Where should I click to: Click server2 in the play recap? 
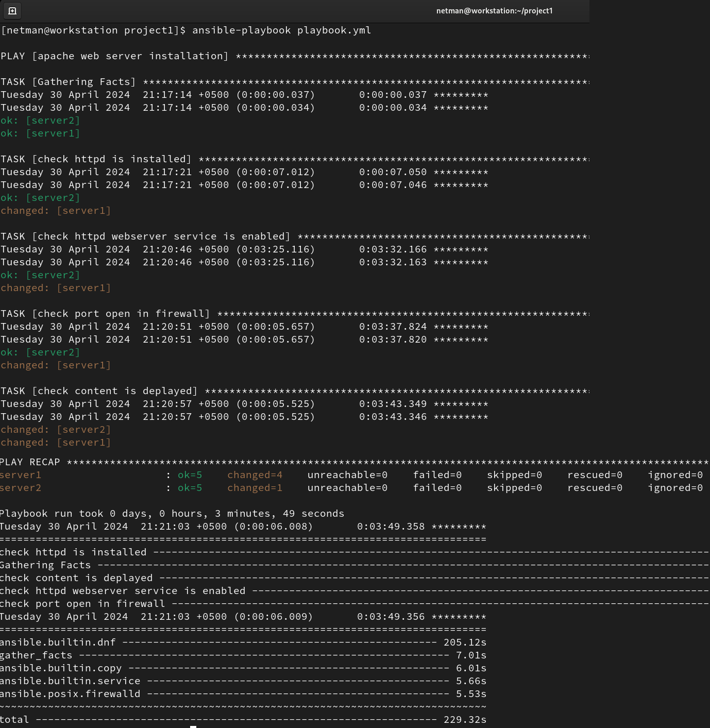point(21,488)
